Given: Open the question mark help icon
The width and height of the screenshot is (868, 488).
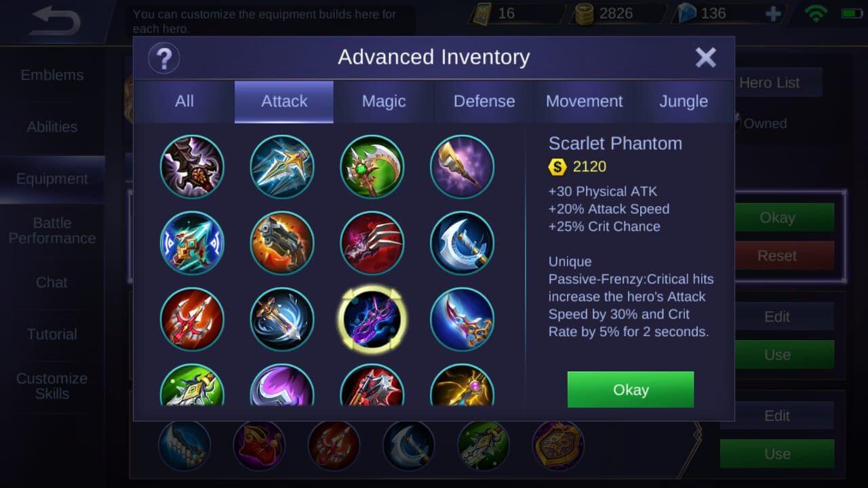Looking at the screenshot, I should tap(163, 58).
